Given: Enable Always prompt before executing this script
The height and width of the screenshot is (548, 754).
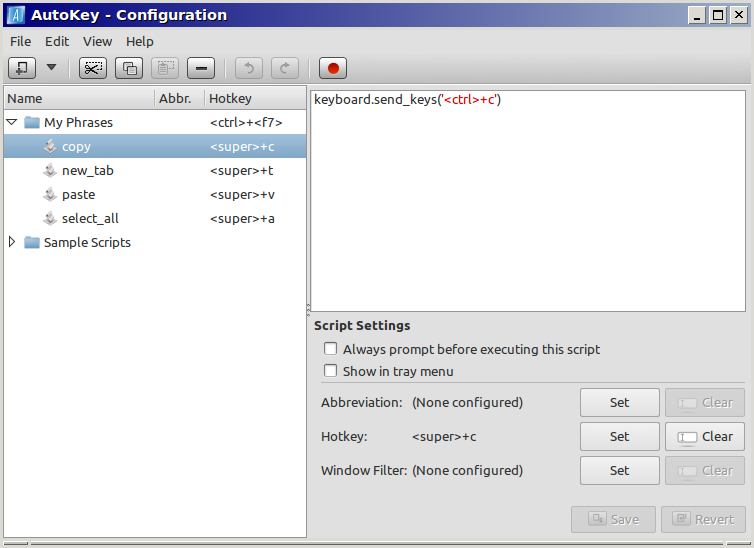Looking at the screenshot, I should click(x=330, y=349).
